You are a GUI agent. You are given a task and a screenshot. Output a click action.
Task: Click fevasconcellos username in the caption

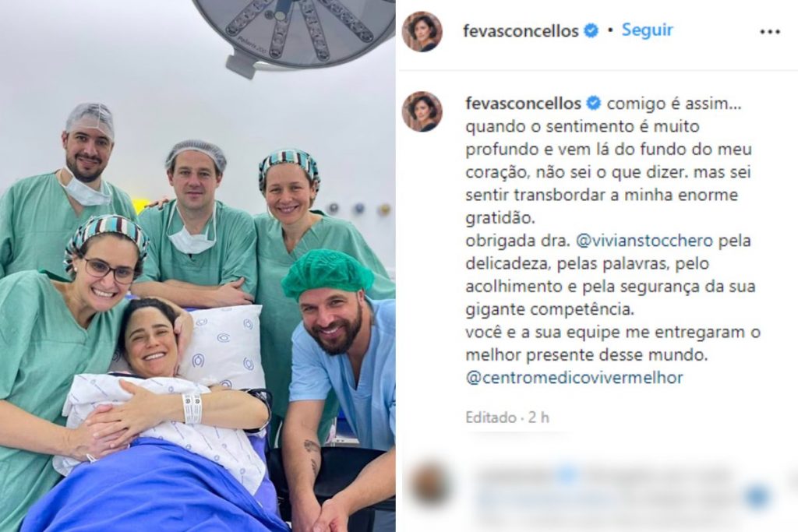[x=523, y=104]
